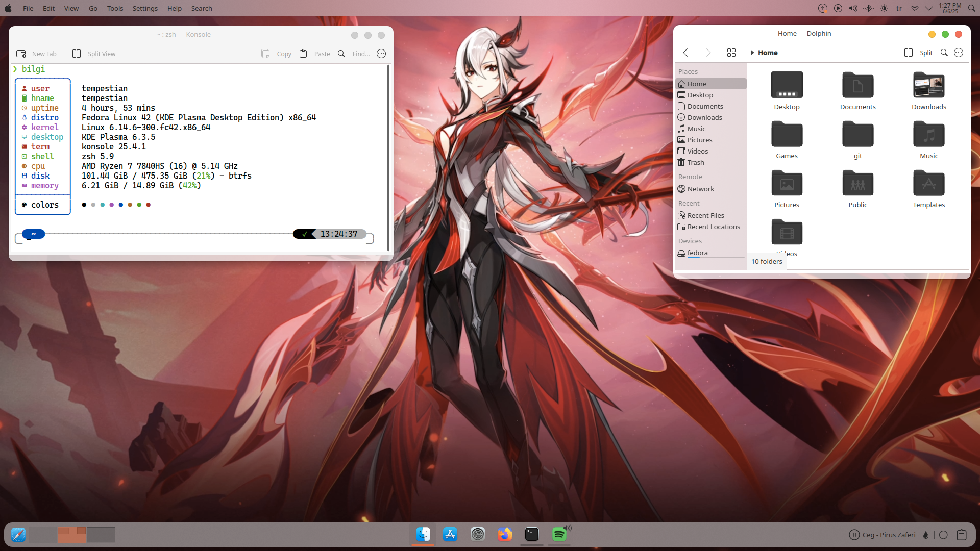This screenshot has height=551, width=980.
Task: Toggle Dolphin view mode icons button
Action: (731, 53)
